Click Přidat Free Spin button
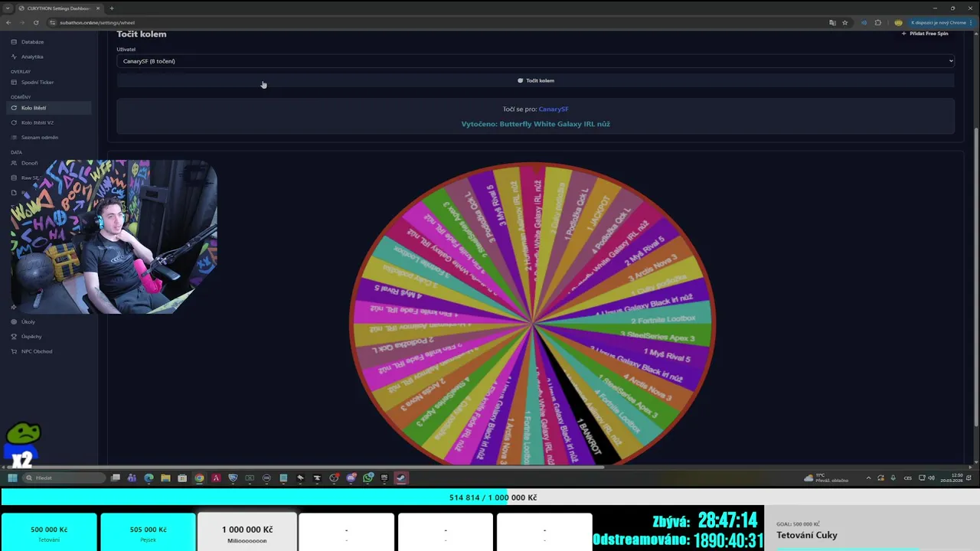The image size is (980, 551). pyautogui.click(x=925, y=34)
